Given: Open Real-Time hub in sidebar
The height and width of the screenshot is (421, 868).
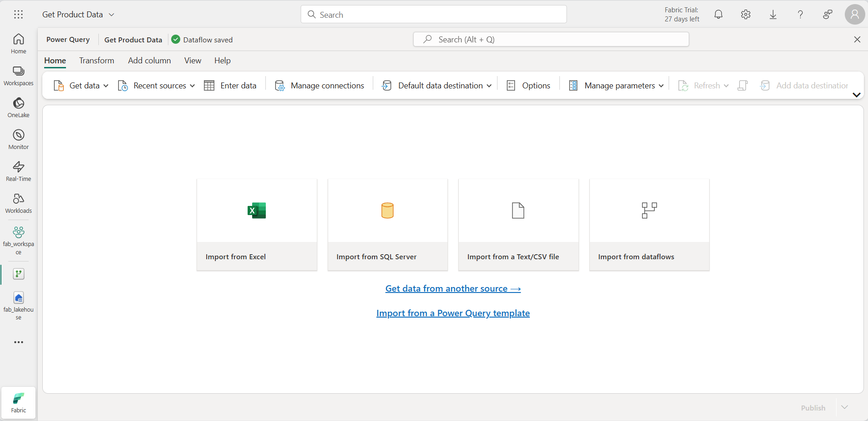Looking at the screenshot, I should (x=18, y=171).
